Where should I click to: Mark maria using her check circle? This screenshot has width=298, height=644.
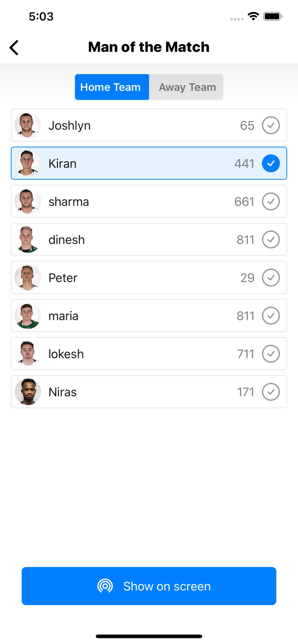pyautogui.click(x=271, y=316)
